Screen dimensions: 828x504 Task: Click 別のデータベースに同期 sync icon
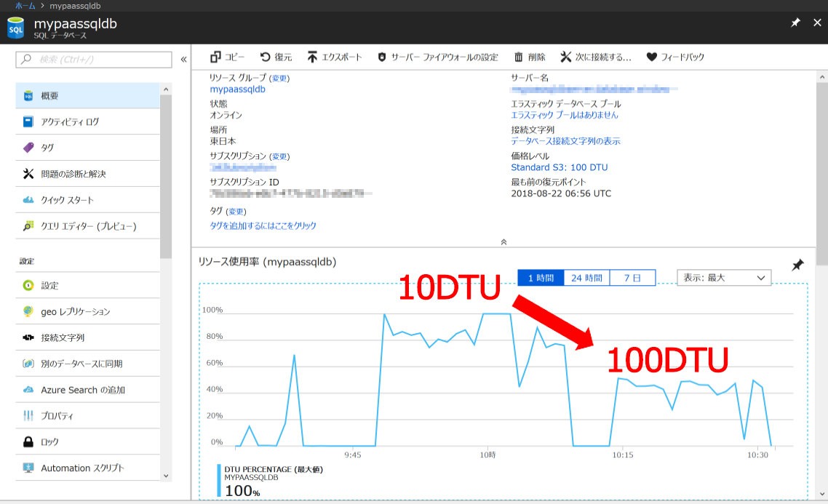28,364
